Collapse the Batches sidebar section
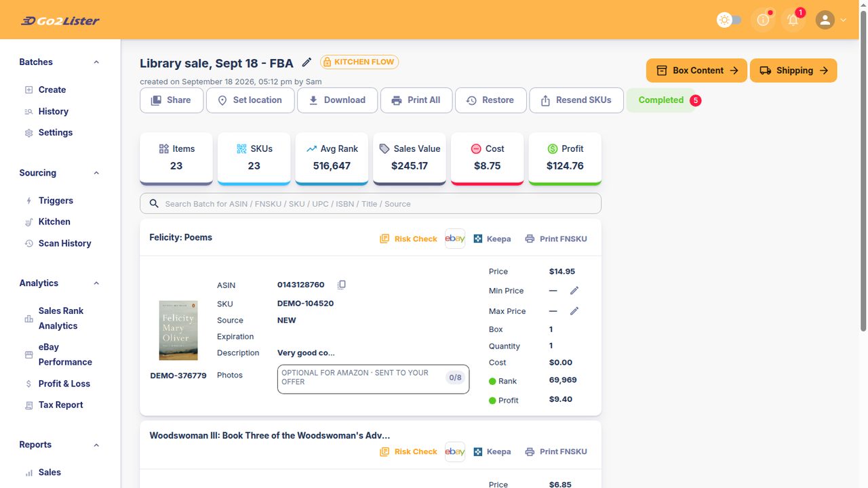Viewport: 868px width, 488px height. pos(96,62)
